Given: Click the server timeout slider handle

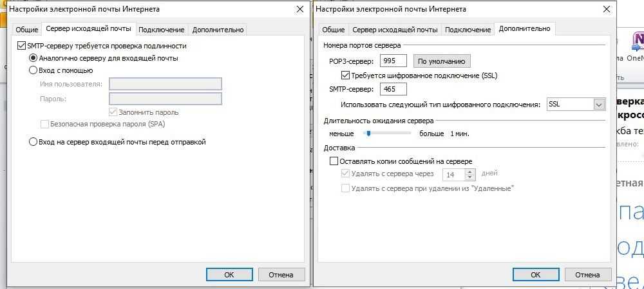Looking at the screenshot, I should click(x=368, y=134).
